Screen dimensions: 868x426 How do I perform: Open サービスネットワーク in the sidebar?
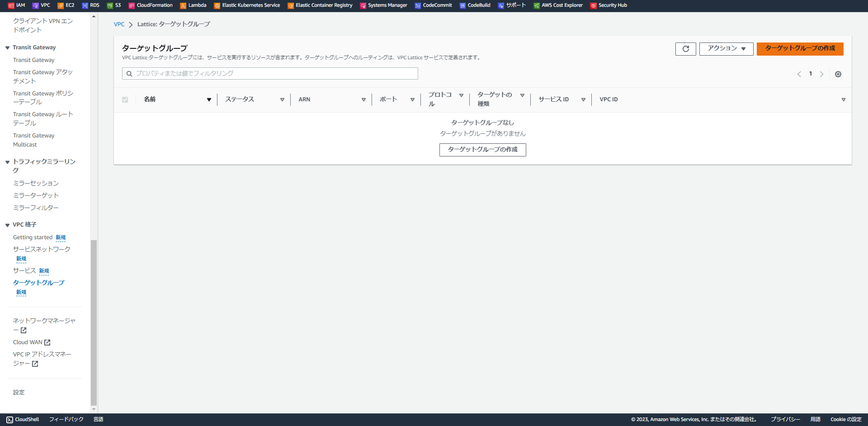click(x=42, y=249)
